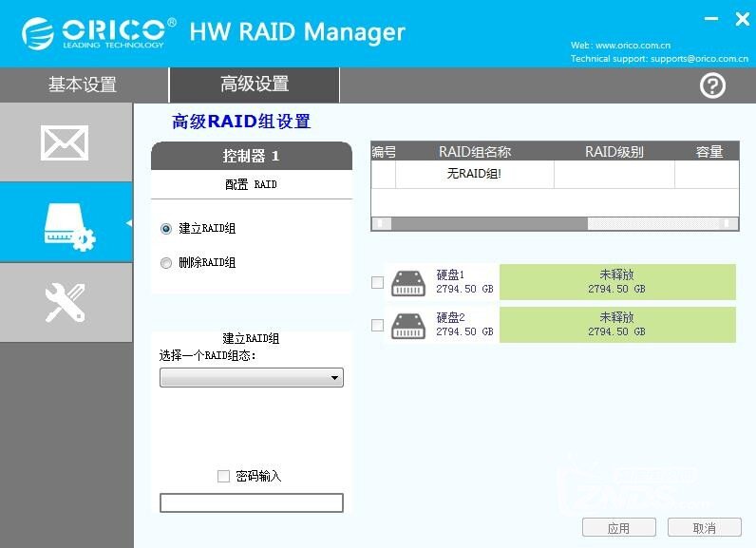
Task: Open the RAID组态 selection dropdown
Action: (251, 377)
